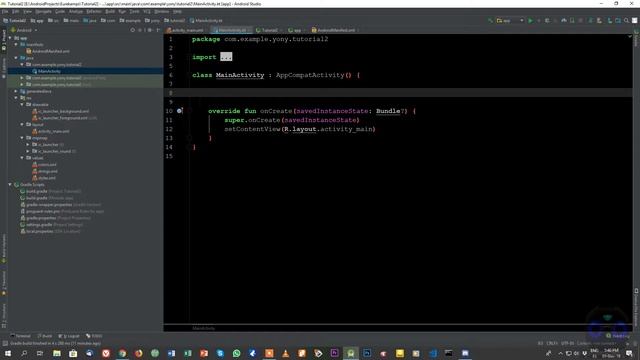Click Tutorial2 in the breadcrumb bar

[15, 20]
